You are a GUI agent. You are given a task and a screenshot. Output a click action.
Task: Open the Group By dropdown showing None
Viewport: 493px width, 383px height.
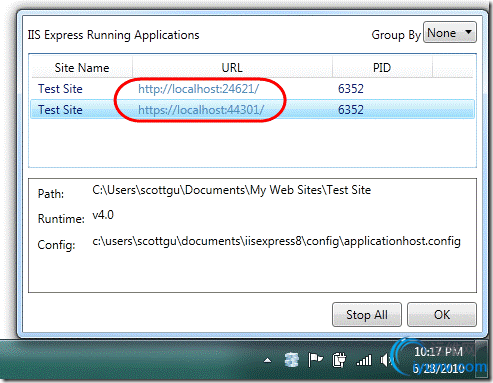coord(450,33)
